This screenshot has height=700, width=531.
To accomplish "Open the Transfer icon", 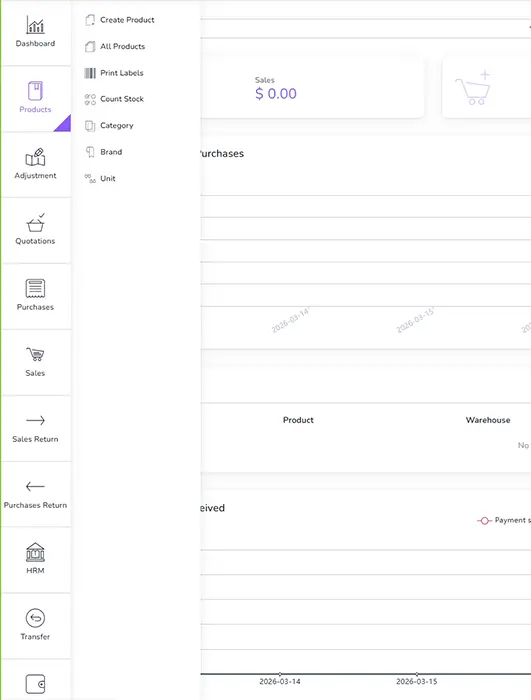I will coord(35,618).
